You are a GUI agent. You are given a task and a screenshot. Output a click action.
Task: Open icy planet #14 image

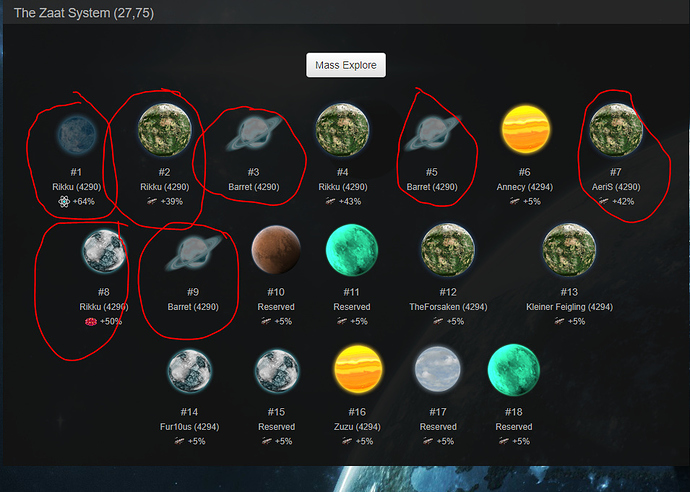pyautogui.click(x=189, y=371)
